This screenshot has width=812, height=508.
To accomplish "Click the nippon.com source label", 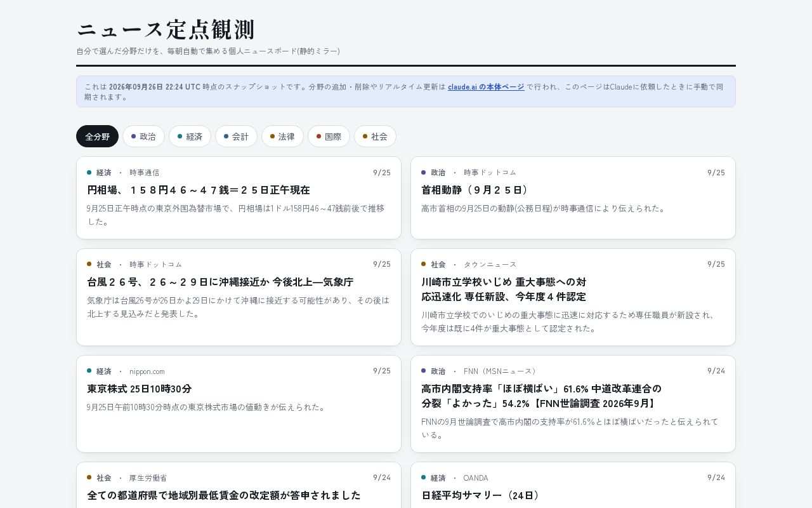I will click(x=147, y=371).
